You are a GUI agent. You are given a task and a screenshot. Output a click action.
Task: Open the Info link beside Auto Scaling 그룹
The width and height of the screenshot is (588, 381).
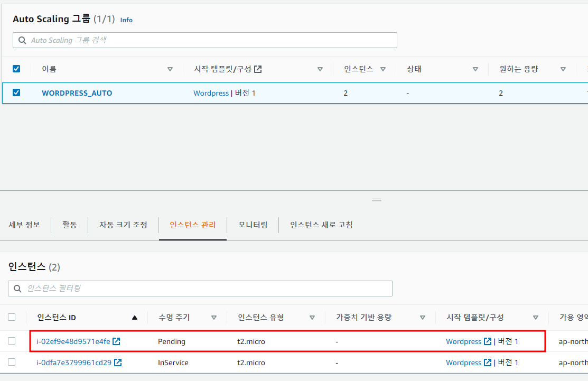(x=126, y=20)
